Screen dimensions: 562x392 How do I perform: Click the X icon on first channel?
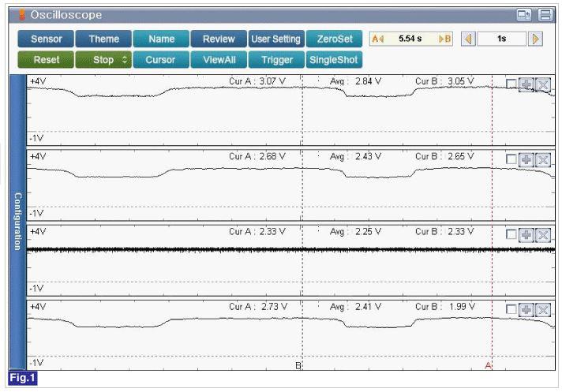[x=542, y=84]
